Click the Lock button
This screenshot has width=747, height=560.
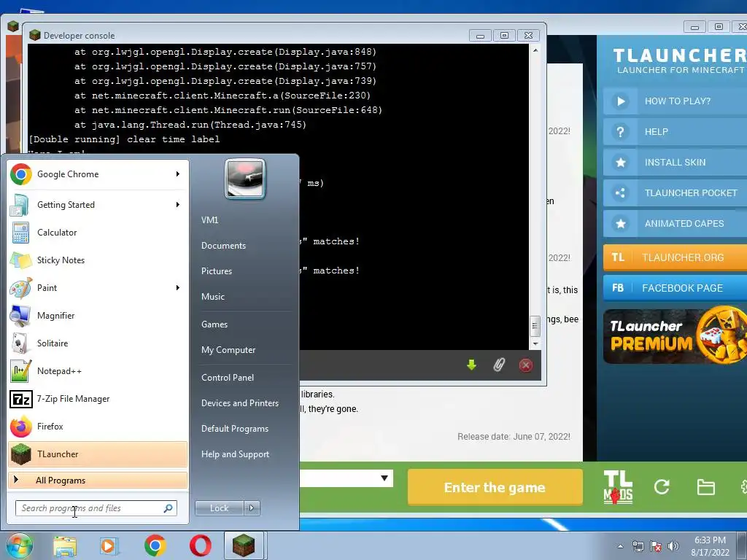[219, 508]
